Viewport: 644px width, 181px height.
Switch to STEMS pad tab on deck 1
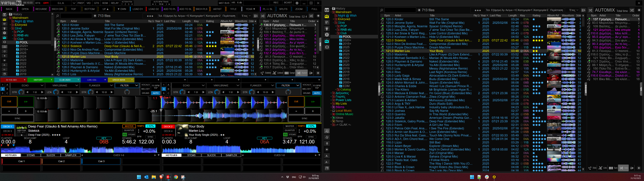31,155
